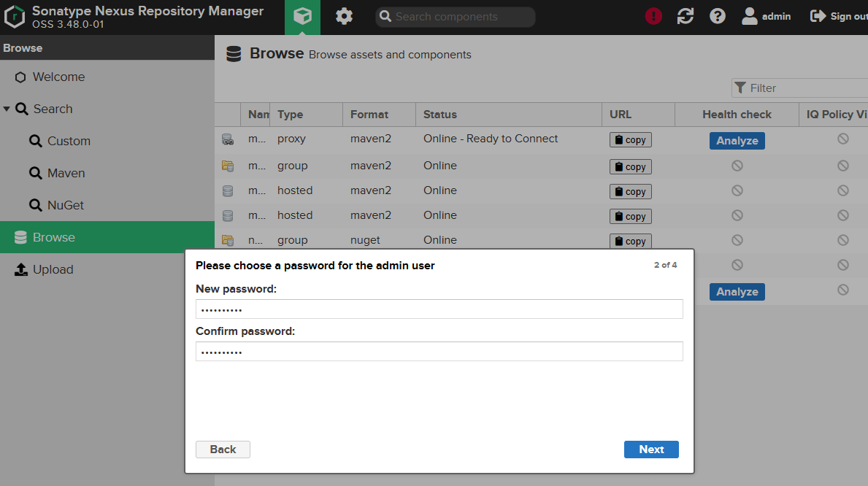Click the Health check column header
This screenshot has height=486, width=868.
click(x=737, y=115)
